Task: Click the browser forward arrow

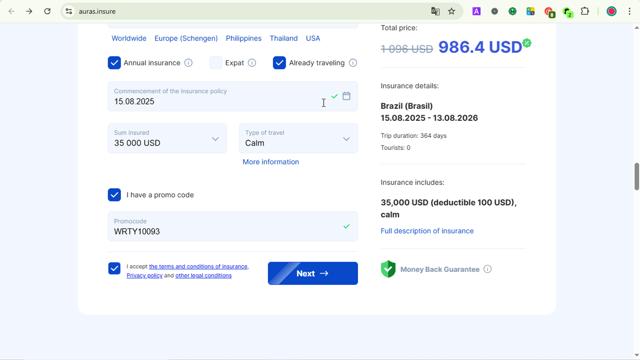Action: [x=29, y=11]
